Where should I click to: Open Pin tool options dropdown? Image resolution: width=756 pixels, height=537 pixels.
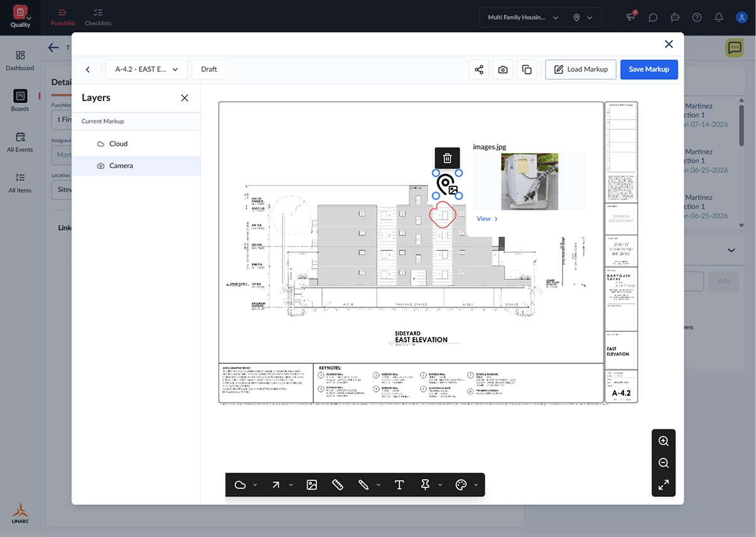tap(440, 485)
